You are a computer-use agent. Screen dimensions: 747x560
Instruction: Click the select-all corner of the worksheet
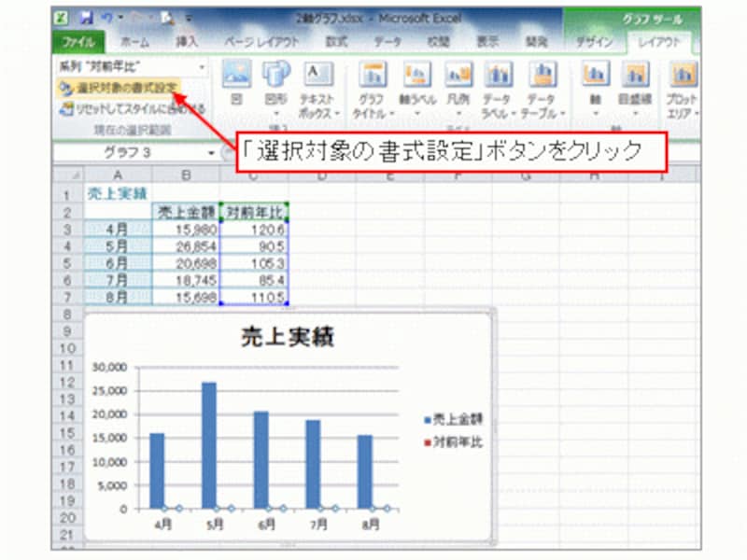[x=68, y=175]
